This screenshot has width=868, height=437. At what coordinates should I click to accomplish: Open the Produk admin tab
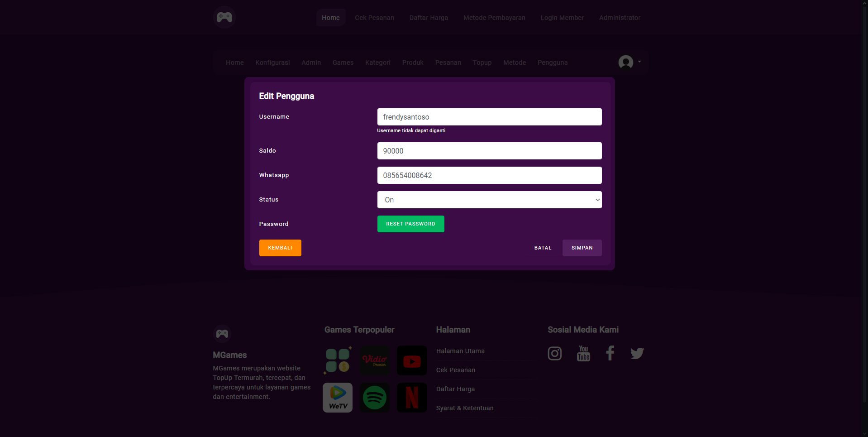click(413, 62)
